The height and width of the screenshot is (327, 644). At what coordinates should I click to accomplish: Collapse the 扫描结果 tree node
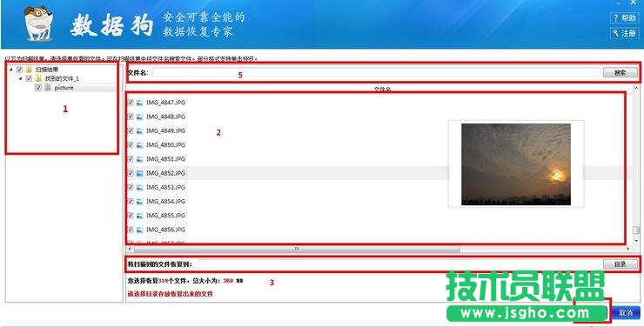click(x=11, y=70)
